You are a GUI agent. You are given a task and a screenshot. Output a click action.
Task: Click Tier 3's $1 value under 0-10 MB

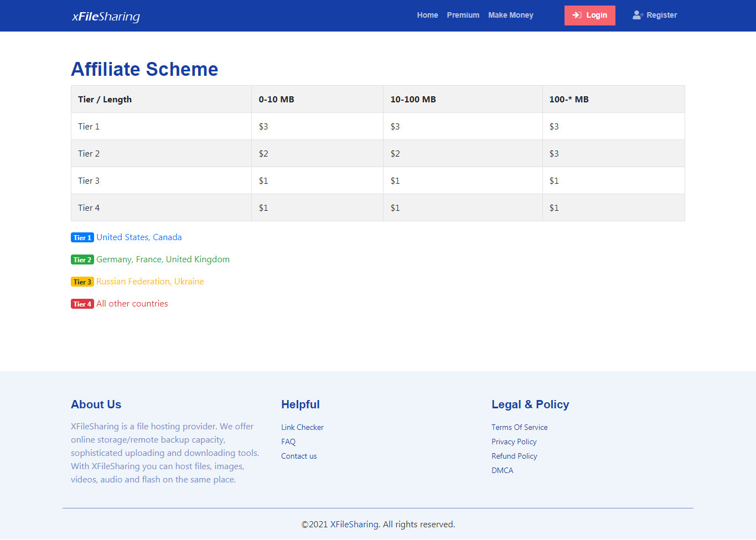[263, 181]
